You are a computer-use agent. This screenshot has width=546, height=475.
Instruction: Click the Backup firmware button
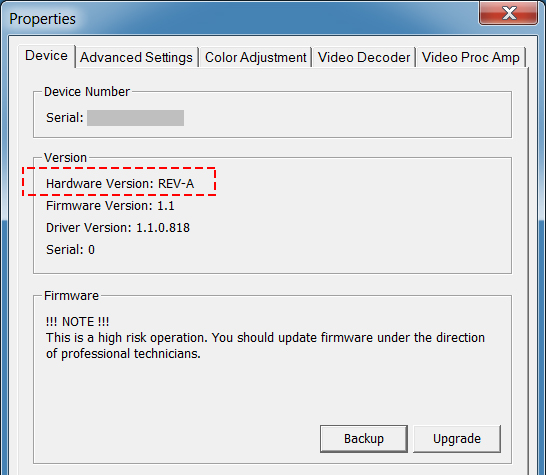(x=364, y=439)
